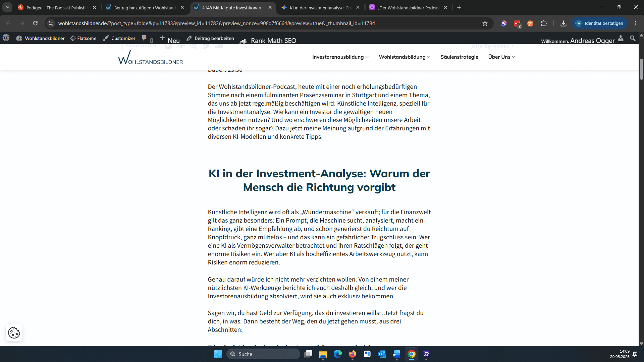The height and width of the screenshot is (362, 644).
Task: Open the Flatsome admin menu
Action: coord(83,38)
